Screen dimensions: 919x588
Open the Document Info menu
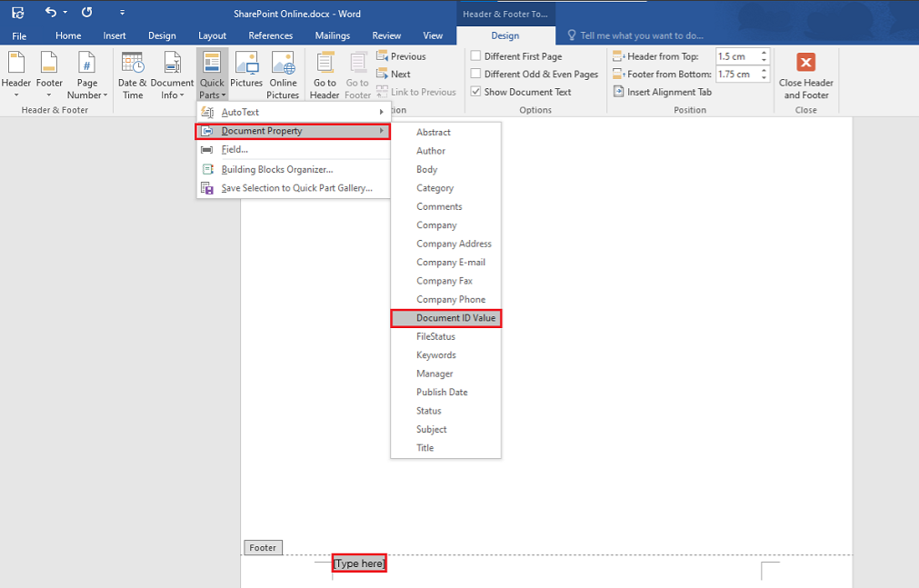(173, 75)
